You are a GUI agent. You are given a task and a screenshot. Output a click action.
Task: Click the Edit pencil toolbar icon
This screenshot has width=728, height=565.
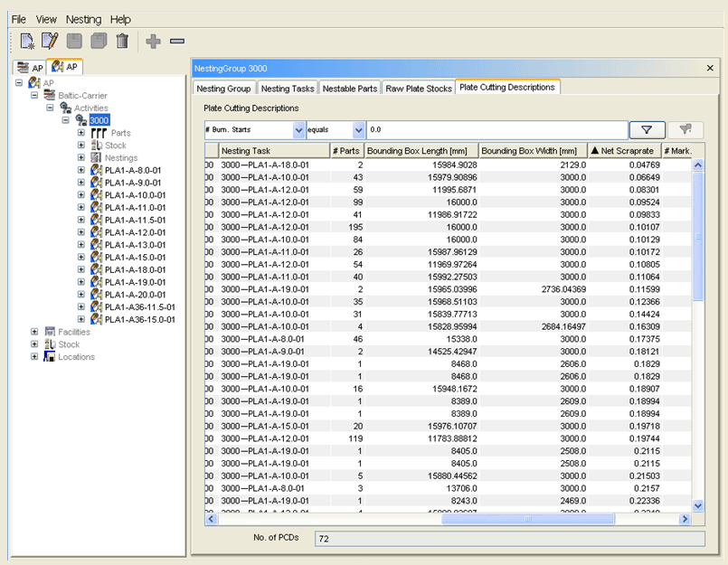pos(50,41)
